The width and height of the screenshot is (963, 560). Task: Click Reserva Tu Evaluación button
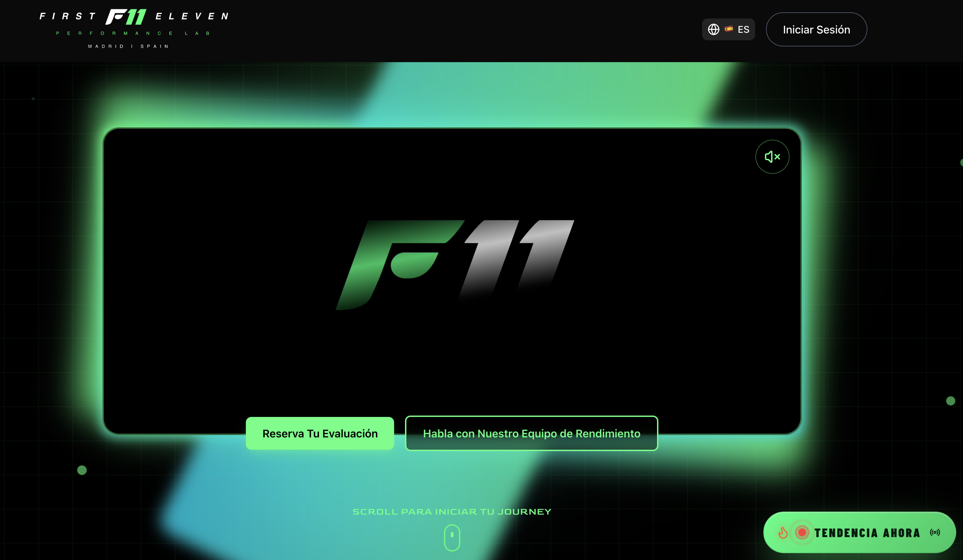point(320,433)
